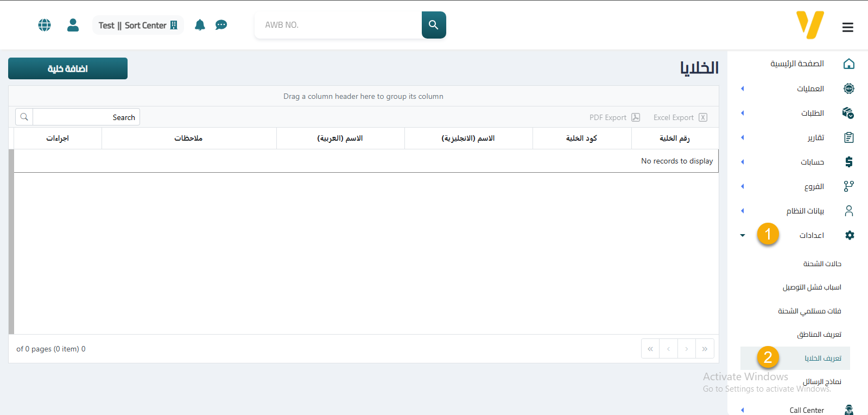The image size is (868, 415).
Task: Collapse the اعدادات settings menu arrow
Action: tap(742, 235)
